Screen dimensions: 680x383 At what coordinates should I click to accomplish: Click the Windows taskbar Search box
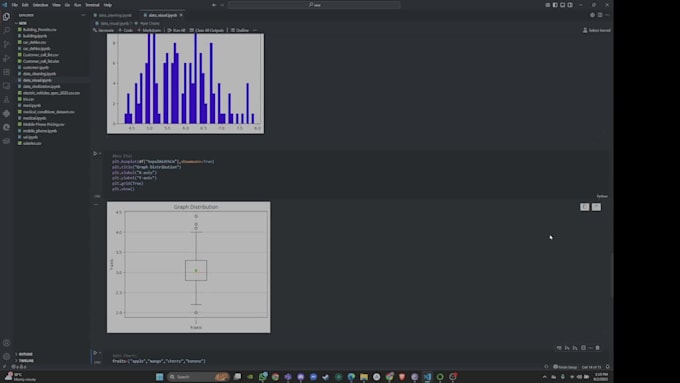198,376
